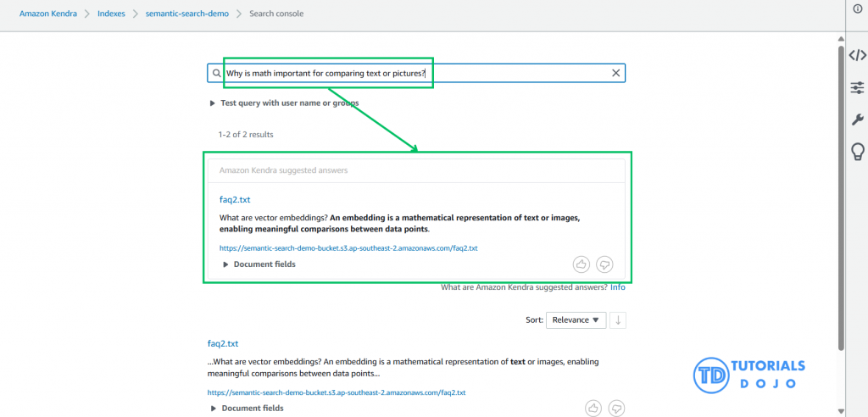Give thumbs up to suggested answer
868x417 pixels.
[x=581, y=264]
